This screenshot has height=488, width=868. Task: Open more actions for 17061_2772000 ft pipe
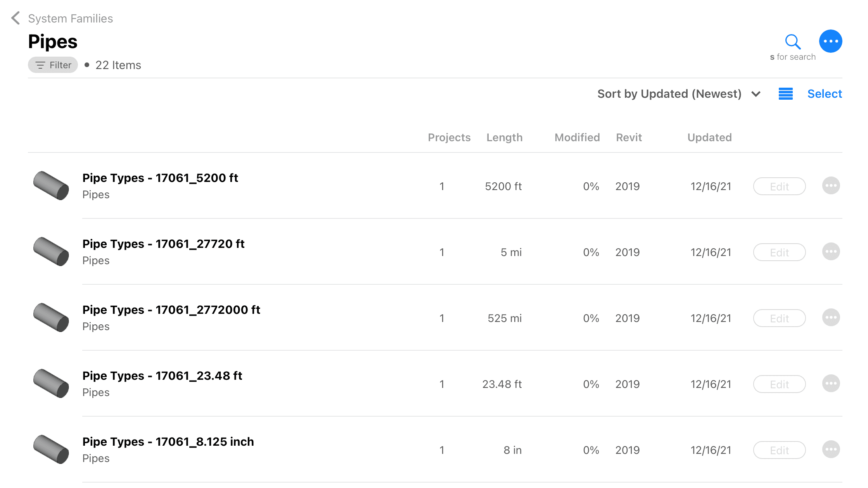831,318
